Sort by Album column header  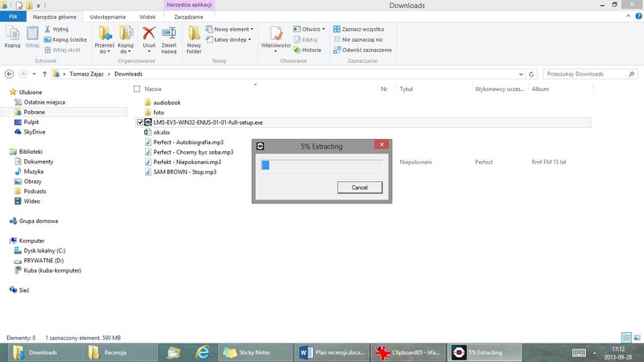(x=540, y=88)
